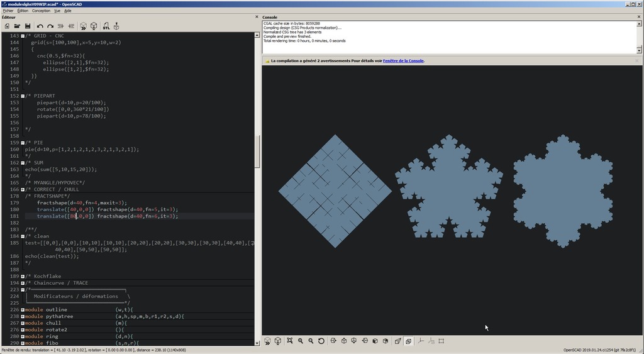
Task: Expand module outline fold marker
Action: tap(23, 309)
